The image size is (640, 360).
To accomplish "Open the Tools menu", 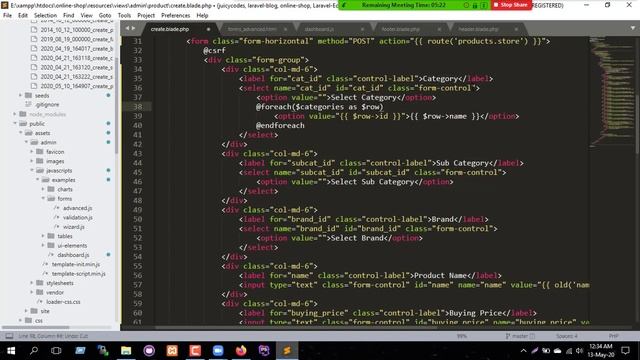I will [124, 16].
